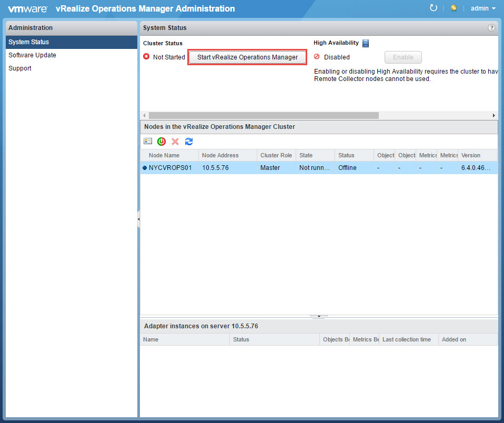504x423 pixels.
Task: Select System Status in Administration menu
Action: tap(29, 42)
